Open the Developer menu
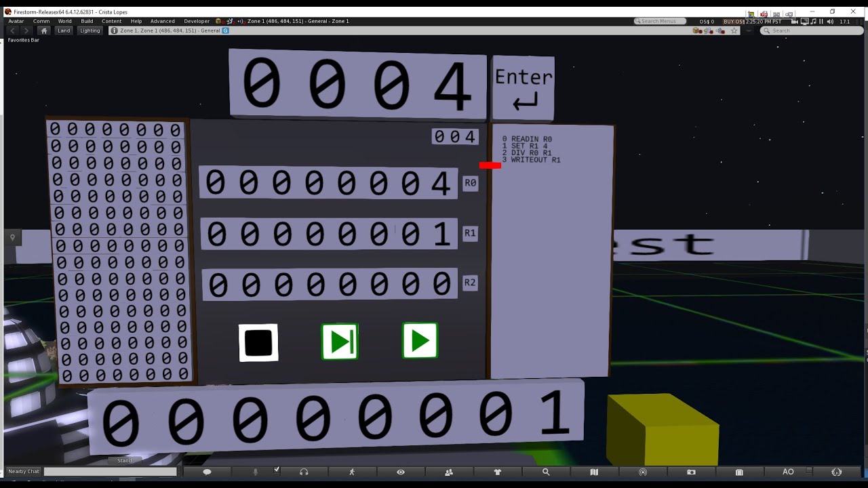The width and height of the screenshot is (868, 488). click(x=197, y=21)
